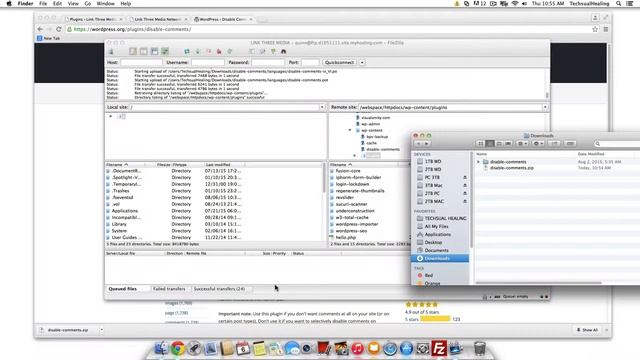Expand the disable-comments folder in Finder
Screen dimensions: 640x360
478,162
